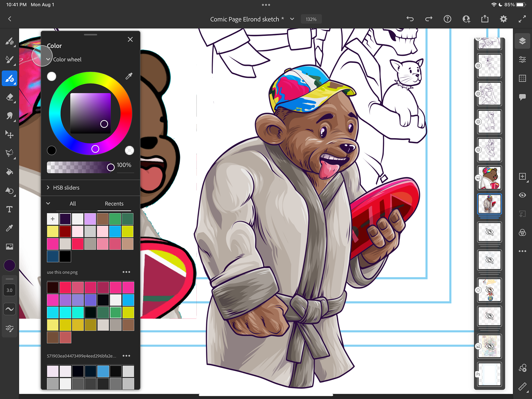Select the Eraser tool

[x=9, y=97]
